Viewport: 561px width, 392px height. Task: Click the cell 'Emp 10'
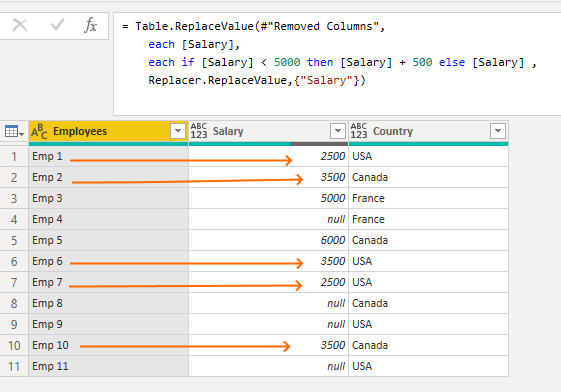click(108, 346)
